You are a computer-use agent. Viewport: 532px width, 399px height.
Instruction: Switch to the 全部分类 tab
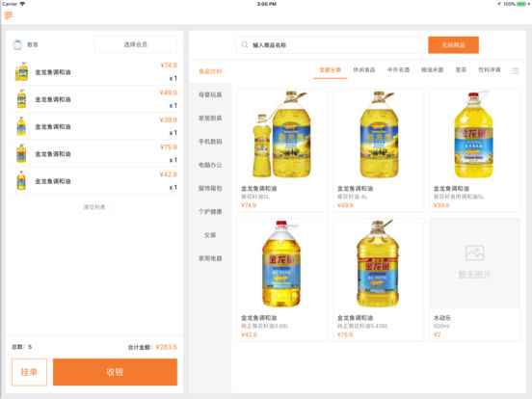330,70
